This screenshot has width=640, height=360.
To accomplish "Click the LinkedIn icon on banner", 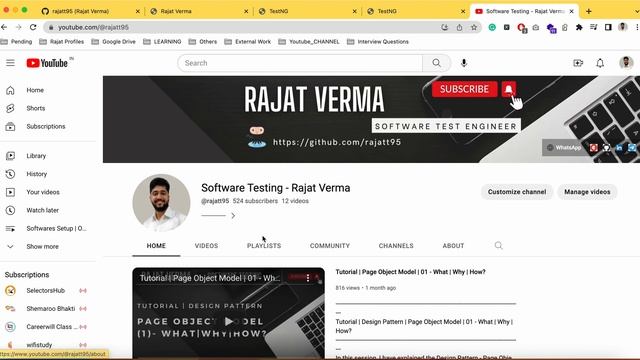I will point(619,148).
